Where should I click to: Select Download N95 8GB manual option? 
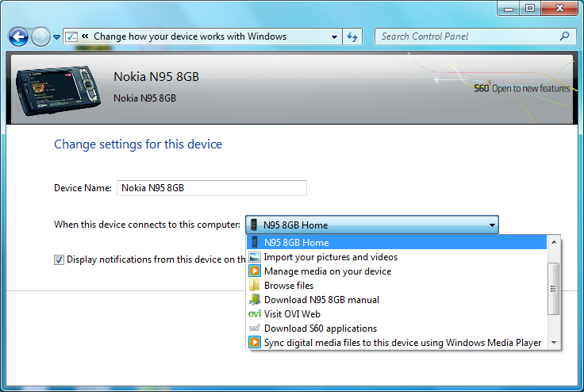click(396, 300)
